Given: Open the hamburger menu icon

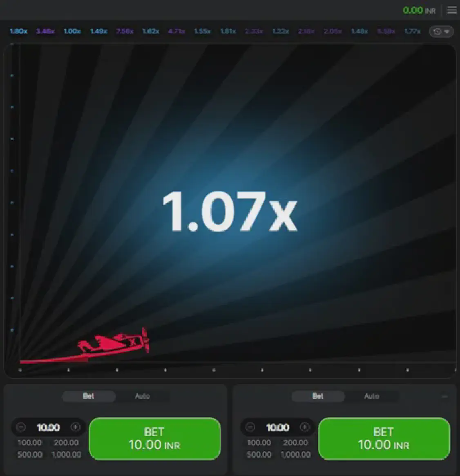Looking at the screenshot, I should [x=451, y=10].
